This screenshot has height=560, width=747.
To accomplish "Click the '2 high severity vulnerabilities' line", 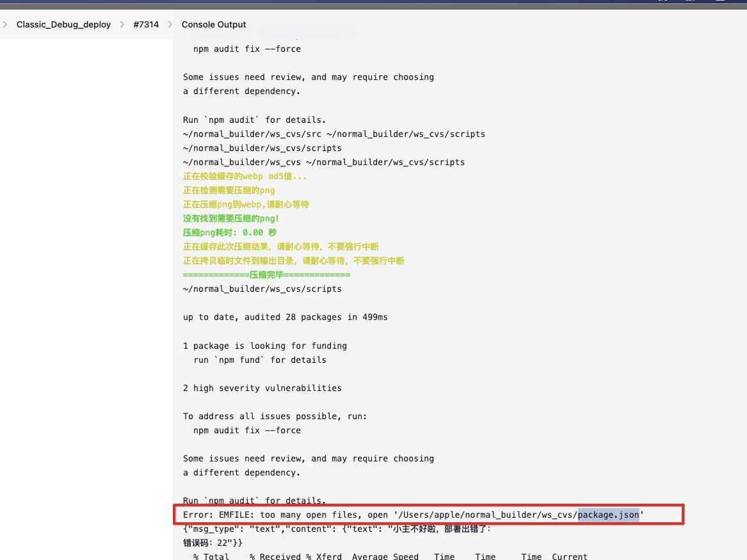I will point(262,388).
